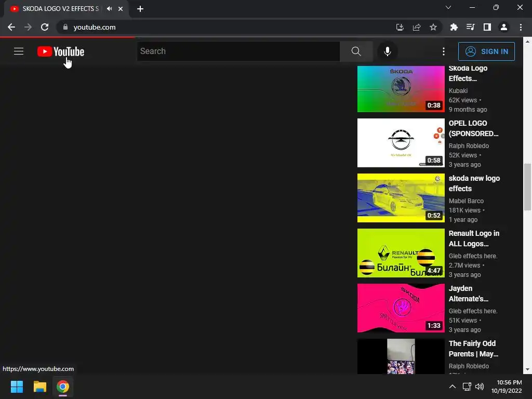Mute the tab via the speaker icon
The height and width of the screenshot is (399, 532).
click(x=109, y=9)
